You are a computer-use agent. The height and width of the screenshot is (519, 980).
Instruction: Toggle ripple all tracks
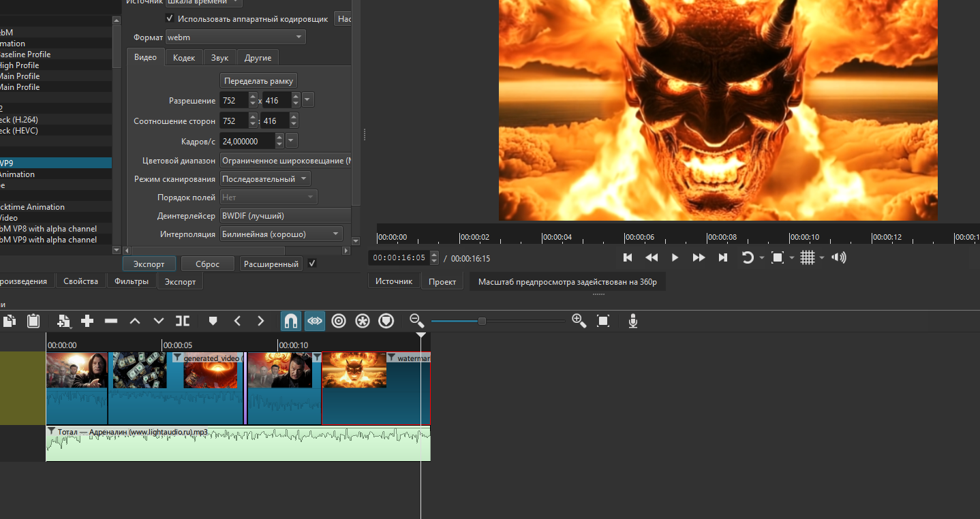click(x=363, y=321)
